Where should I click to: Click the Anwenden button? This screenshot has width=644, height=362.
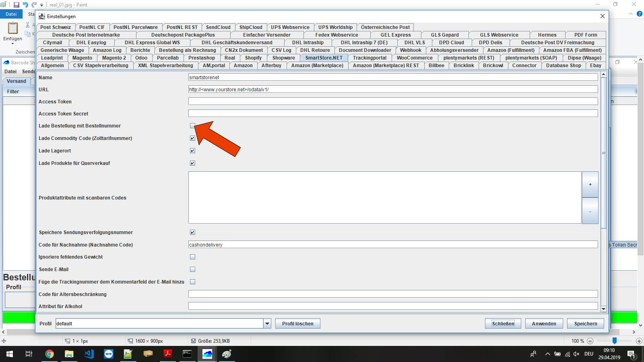544,323
